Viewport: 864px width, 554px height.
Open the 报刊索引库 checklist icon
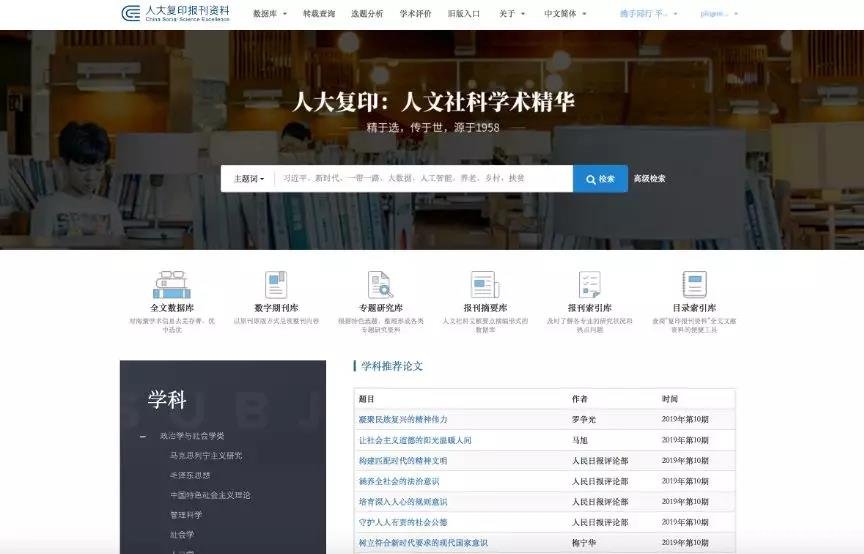590,284
